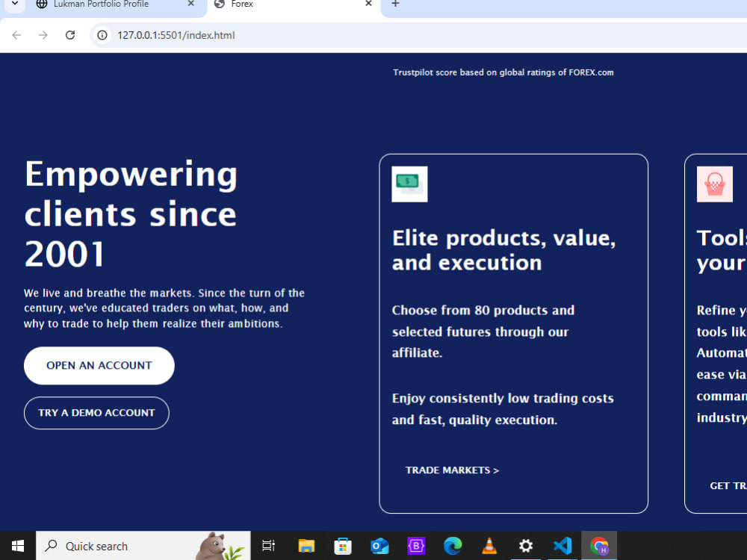Launch Microsoft Edge from taskbar

[x=453, y=546]
